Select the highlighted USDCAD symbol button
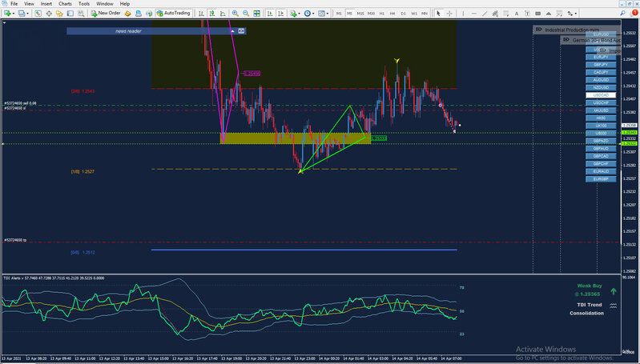Image resolution: width=640 pixels, height=364 pixels. [601, 95]
